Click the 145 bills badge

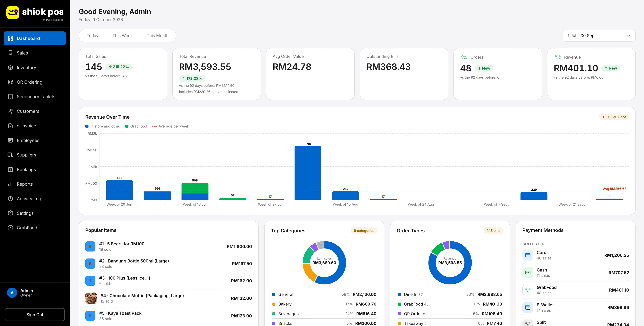pos(493,231)
